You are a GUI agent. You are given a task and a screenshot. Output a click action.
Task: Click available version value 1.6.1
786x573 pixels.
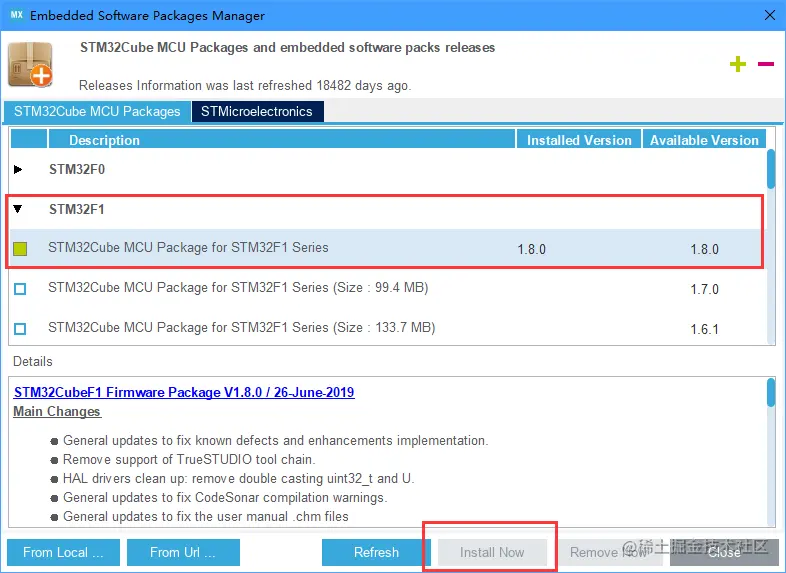coord(704,329)
